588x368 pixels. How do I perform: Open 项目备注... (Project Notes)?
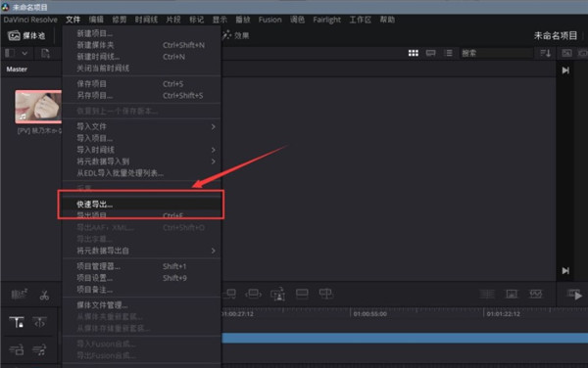click(x=142, y=290)
